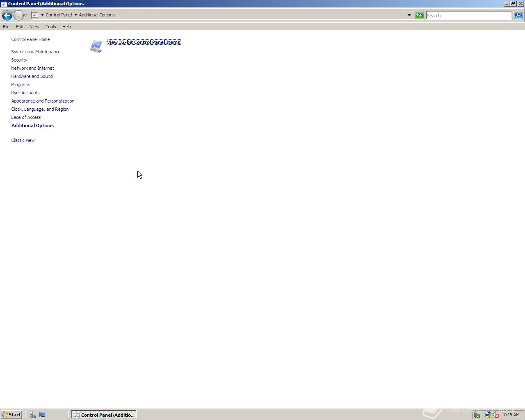The height and width of the screenshot is (420, 525).
Task: Refresh the view with the green arrows button
Action: click(x=419, y=15)
